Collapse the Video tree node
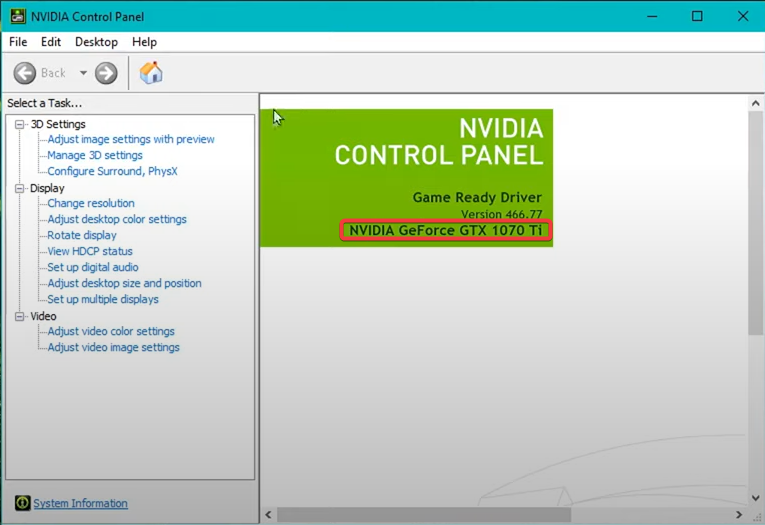This screenshot has height=525, width=765. (20, 317)
